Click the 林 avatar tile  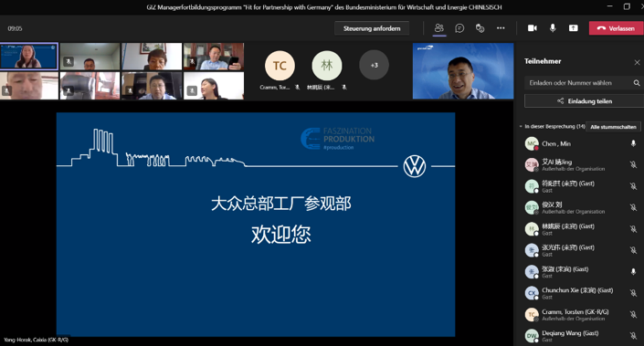[327, 66]
